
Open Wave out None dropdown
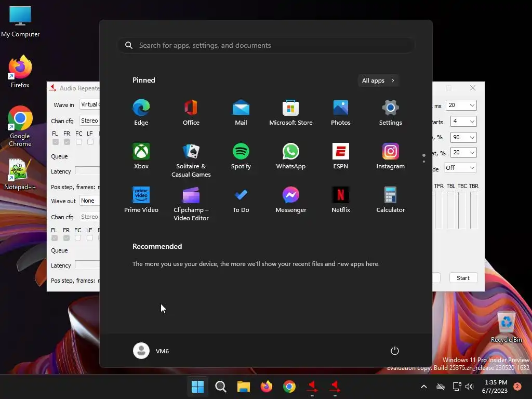tap(89, 201)
